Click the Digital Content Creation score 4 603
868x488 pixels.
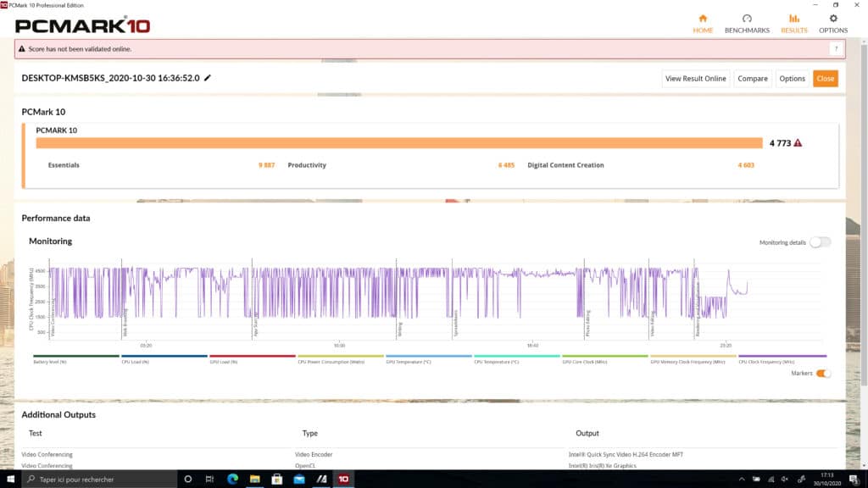click(x=746, y=165)
